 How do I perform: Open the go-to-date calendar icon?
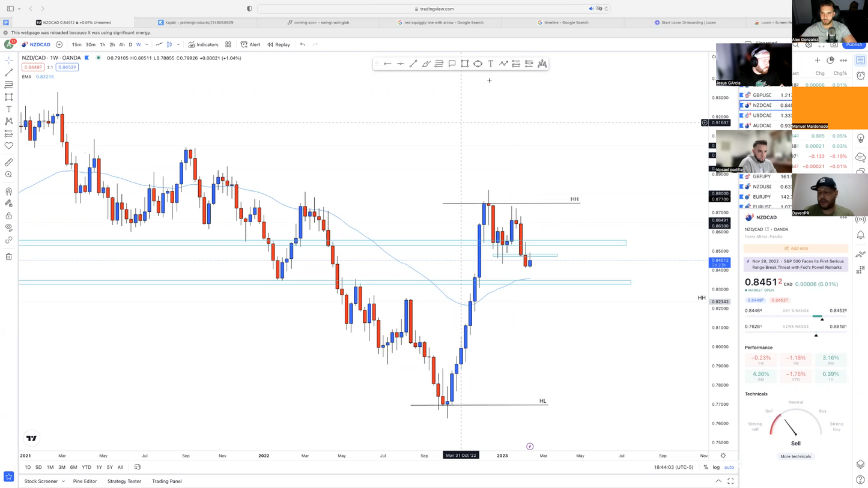click(x=138, y=467)
